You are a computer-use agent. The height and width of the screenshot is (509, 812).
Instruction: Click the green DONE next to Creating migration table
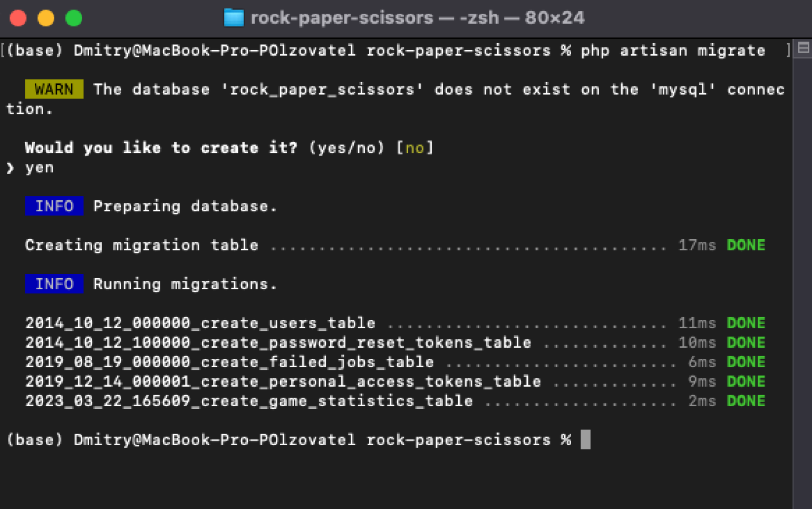pyautogui.click(x=746, y=245)
